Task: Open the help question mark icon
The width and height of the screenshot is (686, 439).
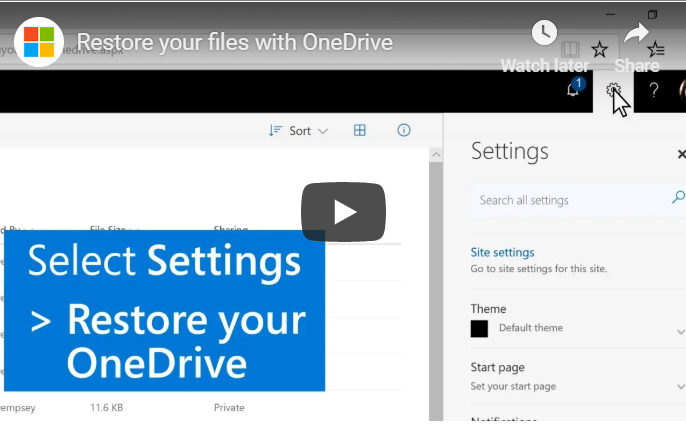Action: pos(654,90)
